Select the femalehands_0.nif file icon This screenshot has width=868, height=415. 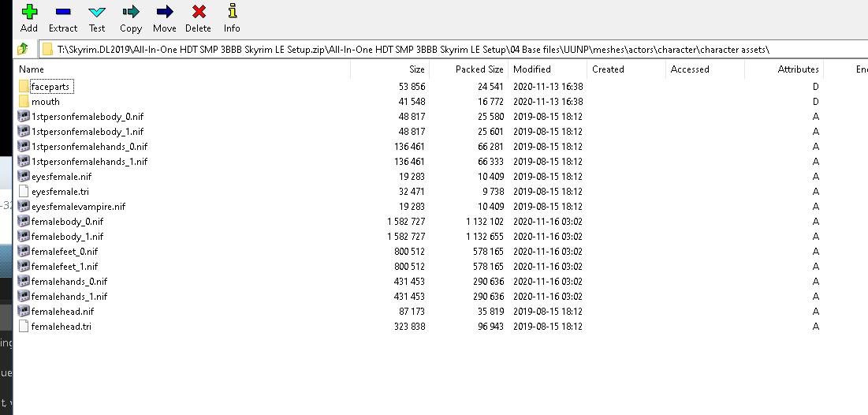pos(23,281)
